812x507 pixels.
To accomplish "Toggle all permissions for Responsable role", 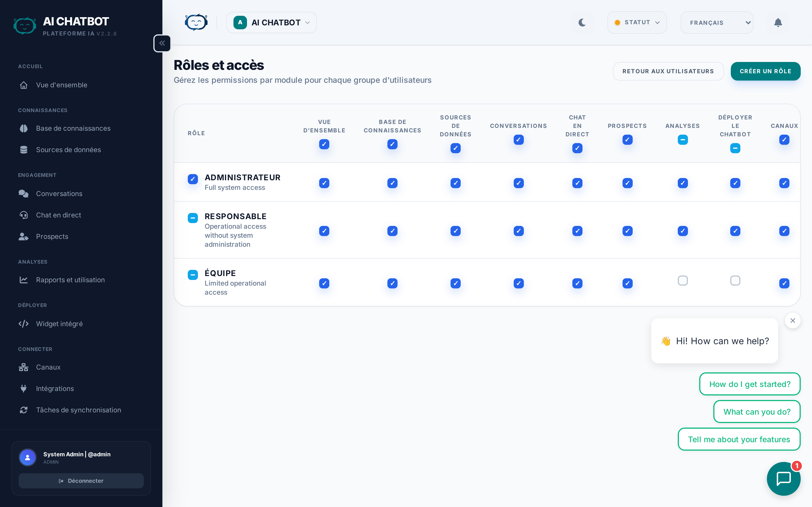I will 193,218.
